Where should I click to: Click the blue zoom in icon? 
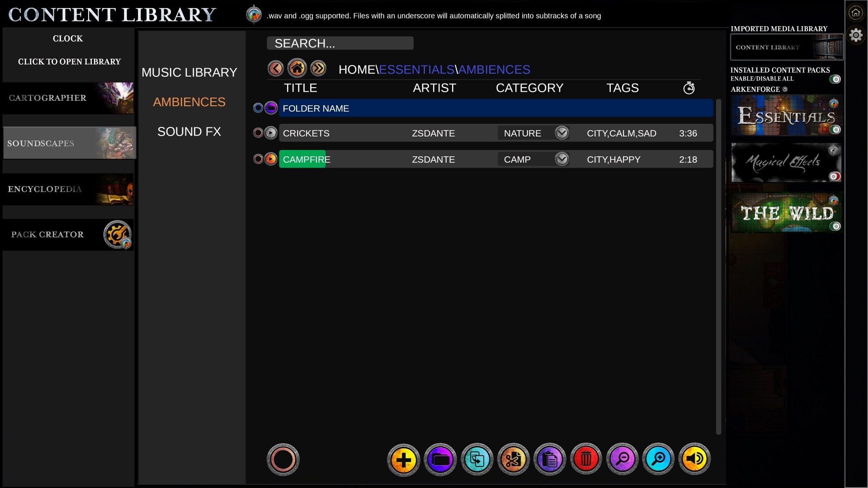[658, 460]
